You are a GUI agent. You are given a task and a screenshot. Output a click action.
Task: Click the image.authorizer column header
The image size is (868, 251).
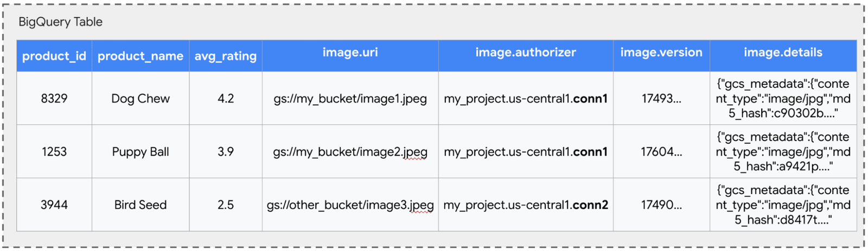click(526, 53)
